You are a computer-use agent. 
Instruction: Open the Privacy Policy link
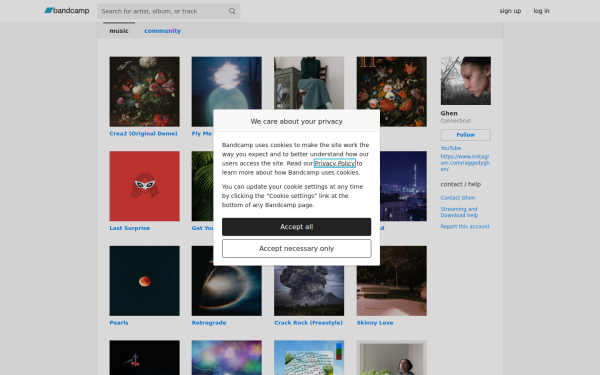(335, 163)
